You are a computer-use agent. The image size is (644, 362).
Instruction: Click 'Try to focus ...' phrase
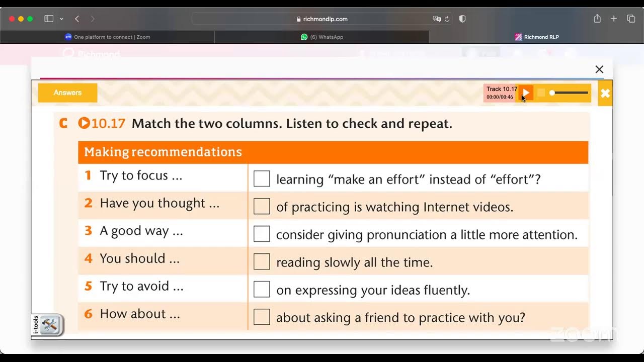(141, 175)
